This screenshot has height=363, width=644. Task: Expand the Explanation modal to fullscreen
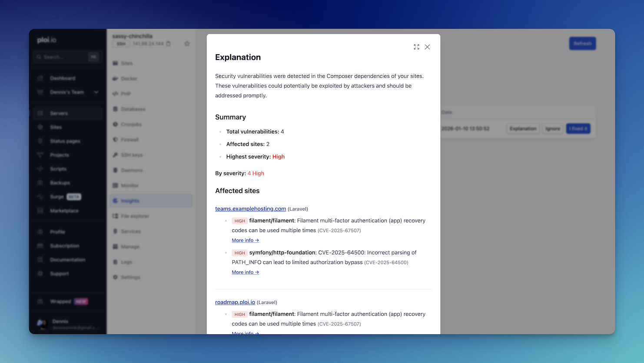(416, 47)
